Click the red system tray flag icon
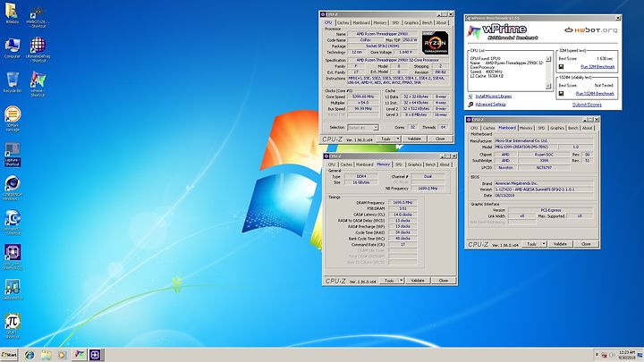This screenshot has width=644, height=362. (604, 355)
